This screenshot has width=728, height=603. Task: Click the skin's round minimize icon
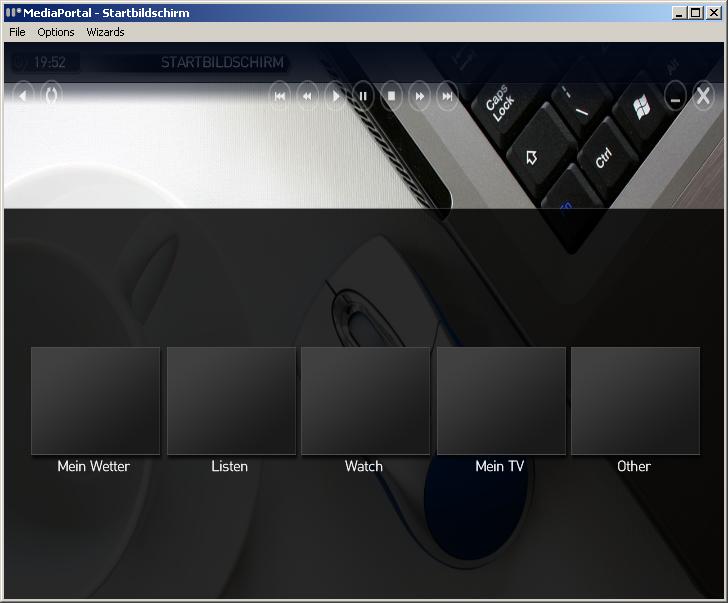675,96
